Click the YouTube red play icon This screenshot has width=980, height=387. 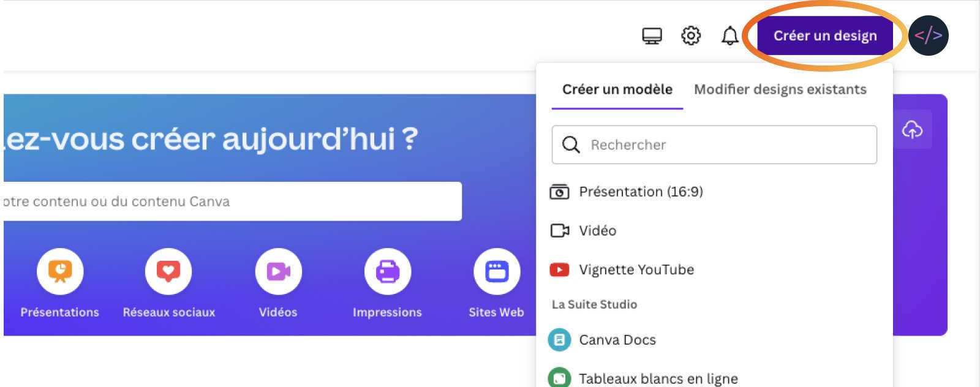559,270
